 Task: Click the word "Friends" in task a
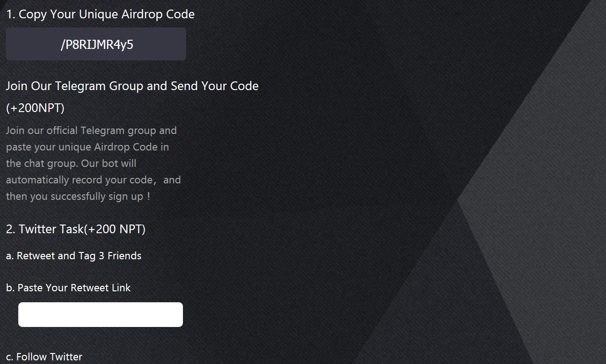[x=124, y=256]
